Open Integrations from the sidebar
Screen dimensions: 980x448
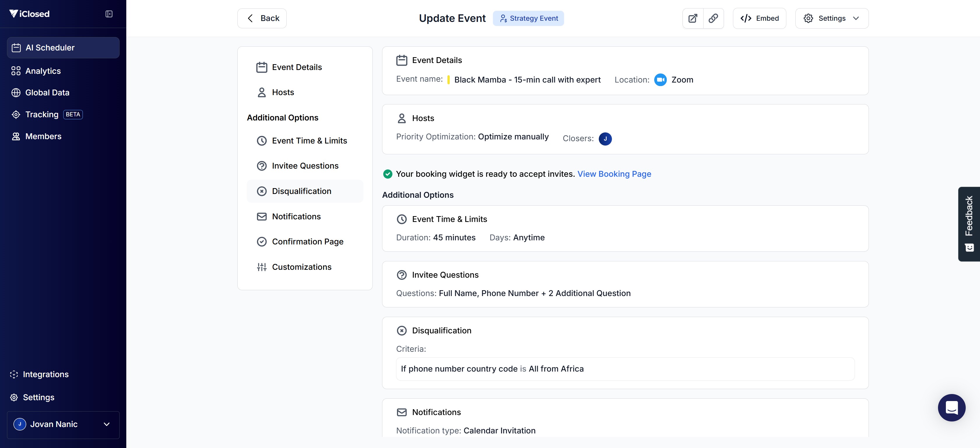tap(46, 374)
